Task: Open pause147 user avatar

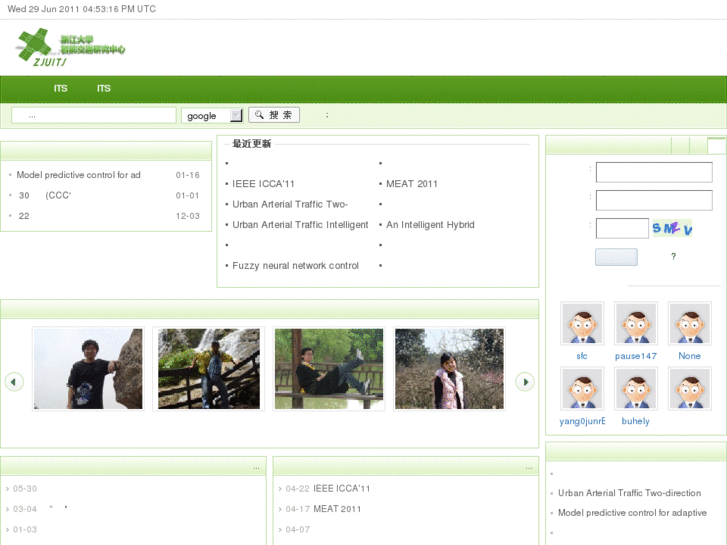Action: point(636,323)
